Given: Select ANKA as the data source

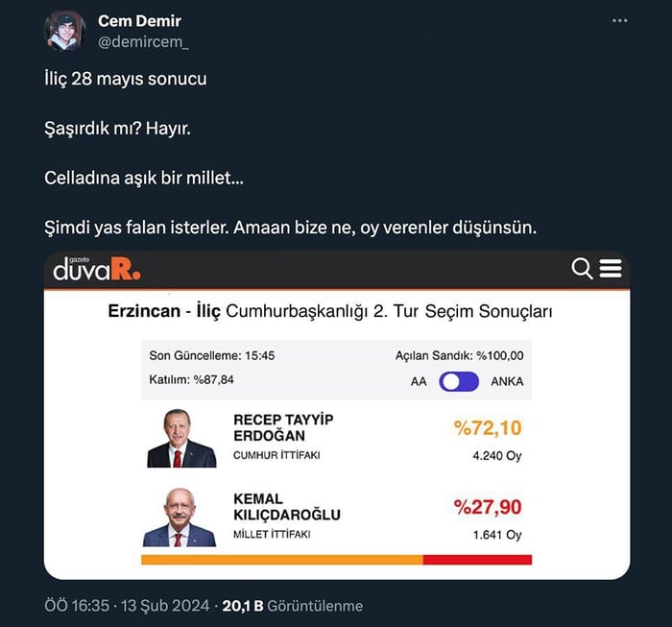Looking at the screenshot, I should tap(507, 381).
